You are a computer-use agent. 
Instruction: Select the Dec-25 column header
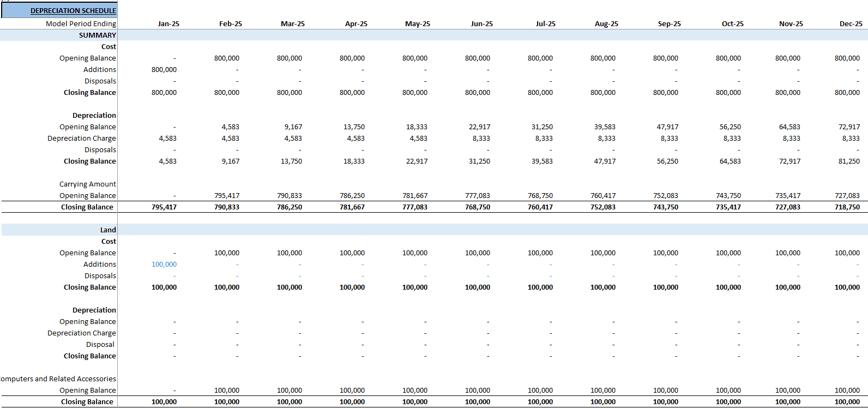click(x=851, y=24)
